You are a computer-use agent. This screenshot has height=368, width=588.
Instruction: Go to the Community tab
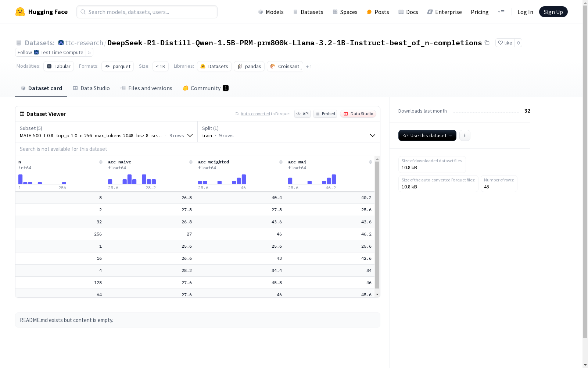[205, 88]
